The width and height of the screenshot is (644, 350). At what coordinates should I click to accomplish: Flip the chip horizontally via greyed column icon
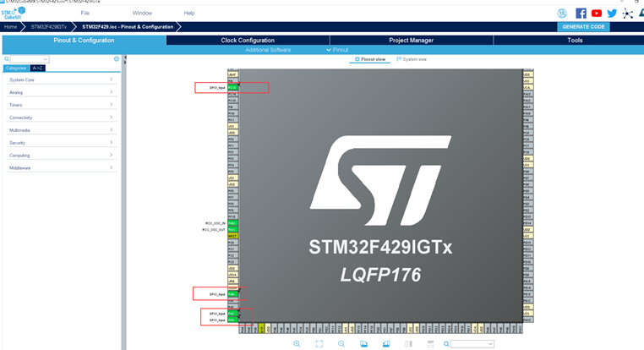pyautogui.click(x=408, y=344)
